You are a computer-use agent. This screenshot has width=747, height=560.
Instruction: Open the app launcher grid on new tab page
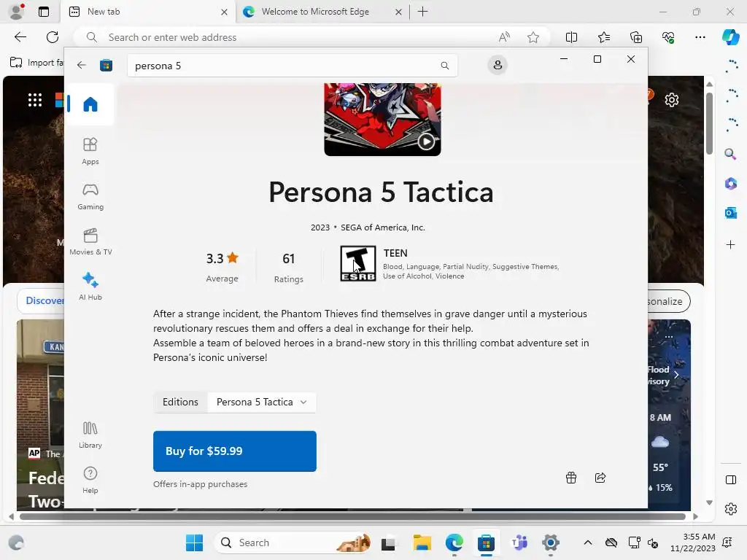tap(35, 100)
